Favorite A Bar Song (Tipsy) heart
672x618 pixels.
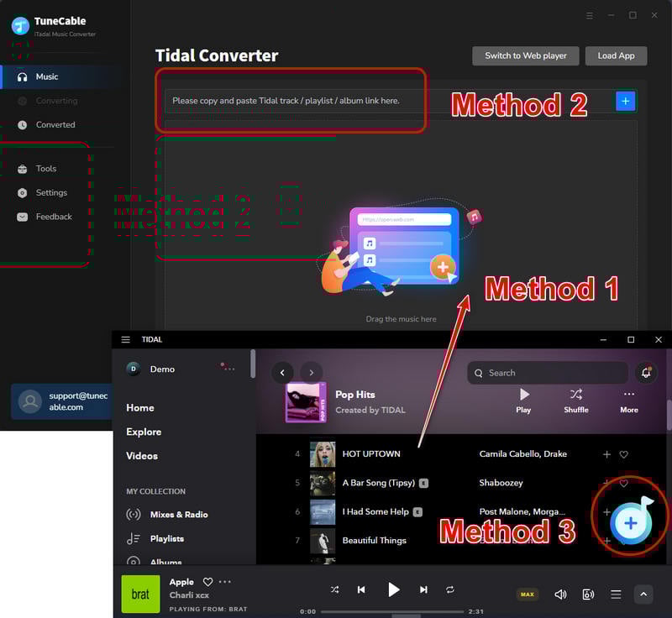[623, 483]
